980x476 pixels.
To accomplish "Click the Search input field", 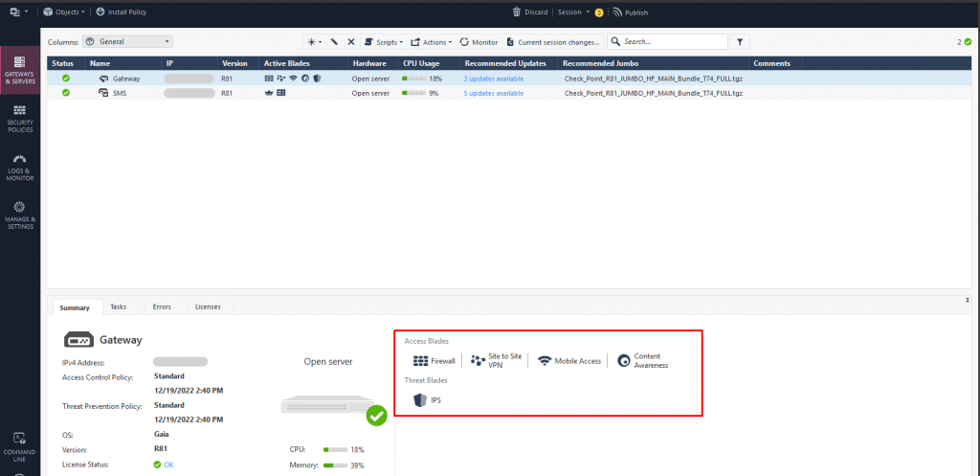I will [x=675, y=42].
